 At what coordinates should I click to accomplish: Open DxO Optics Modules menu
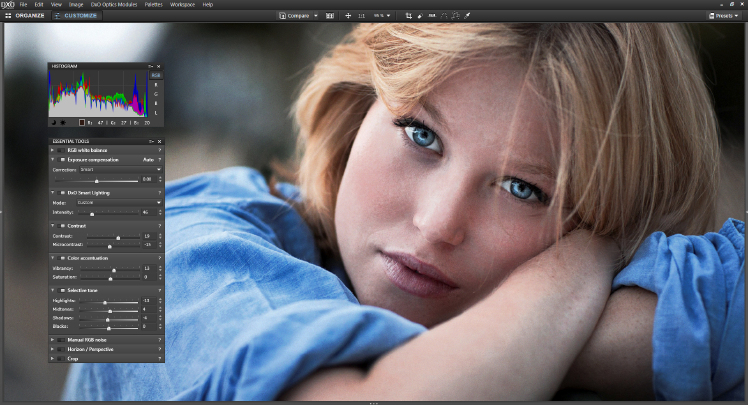click(114, 4)
